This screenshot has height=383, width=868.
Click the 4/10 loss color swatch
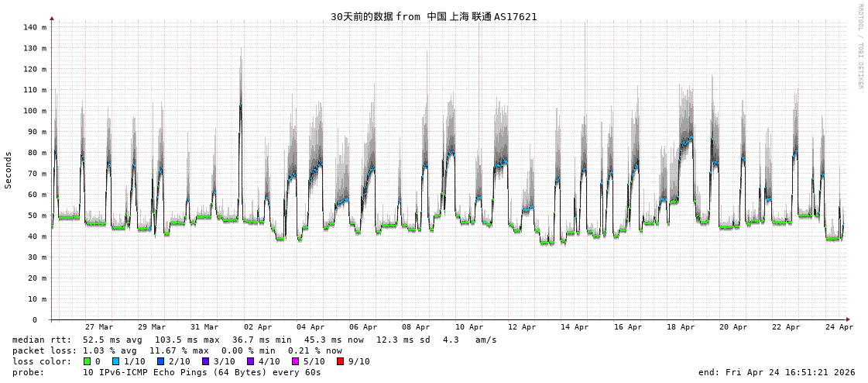250,361
